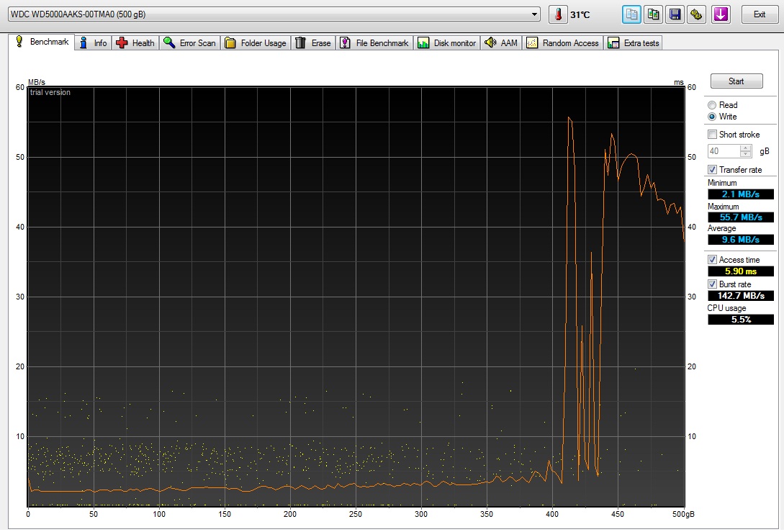Click the Exit button
The width and height of the screenshot is (784, 532).
760,14
